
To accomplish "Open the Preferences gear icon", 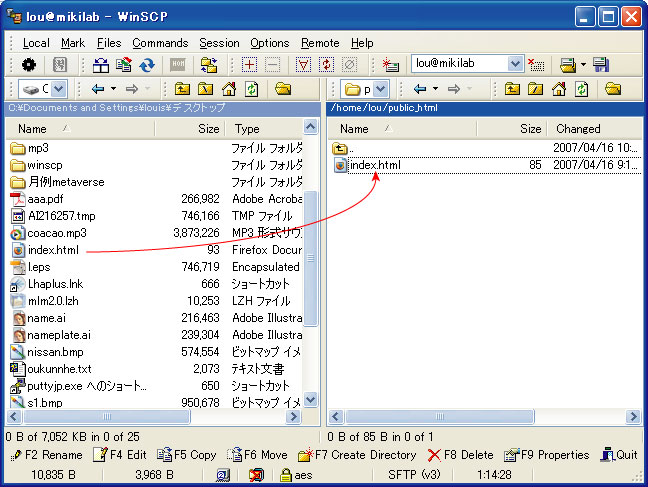I will 29,64.
